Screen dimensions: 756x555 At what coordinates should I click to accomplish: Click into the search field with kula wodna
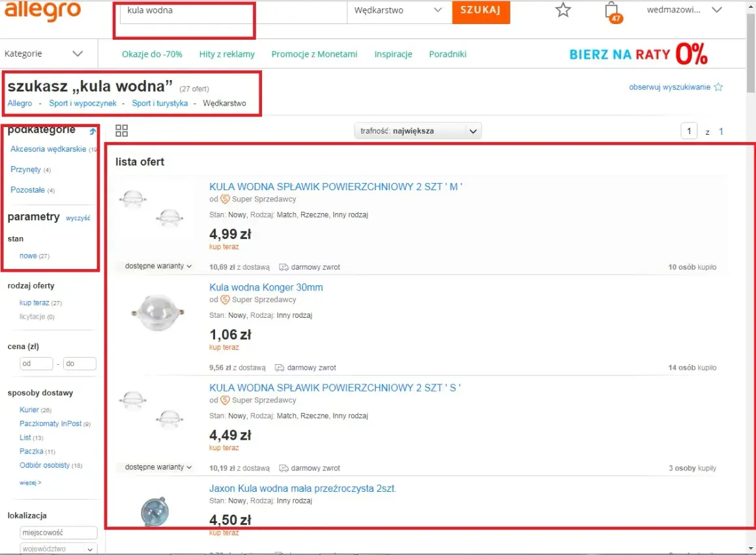tap(233, 10)
